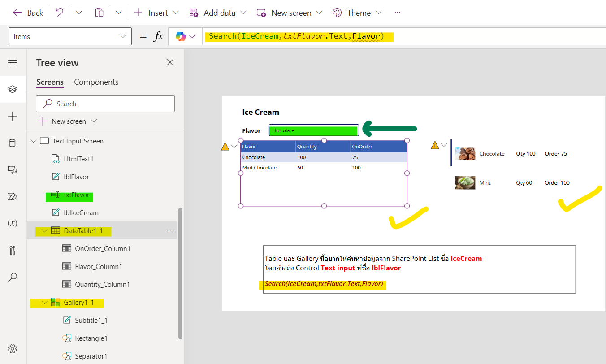Image resolution: width=606 pixels, height=364 pixels.
Task: Click the fx symbol next to formula bar
Action: [x=159, y=36]
